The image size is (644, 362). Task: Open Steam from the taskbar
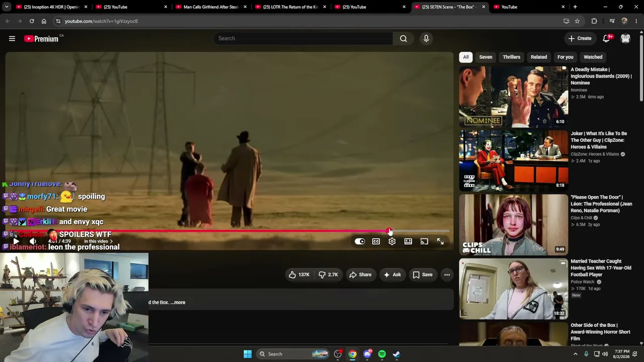(396, 354)
